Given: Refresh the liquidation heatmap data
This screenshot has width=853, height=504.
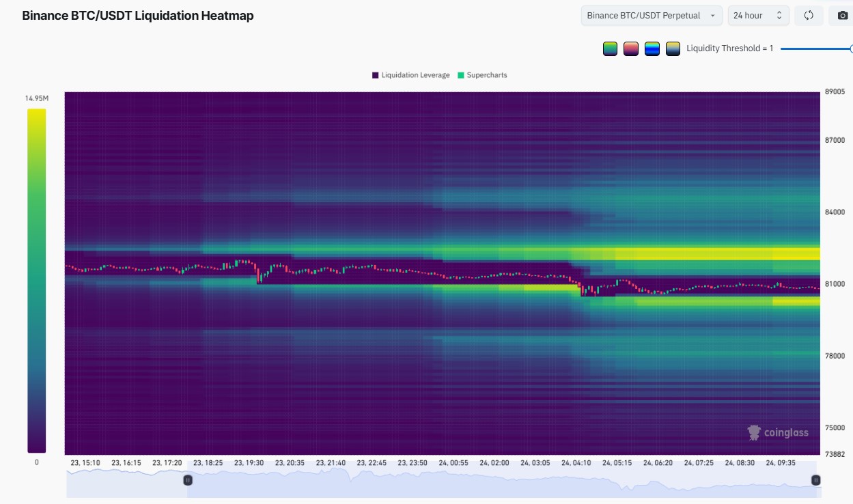Looking at the screenshot, I should coord(809,15).
